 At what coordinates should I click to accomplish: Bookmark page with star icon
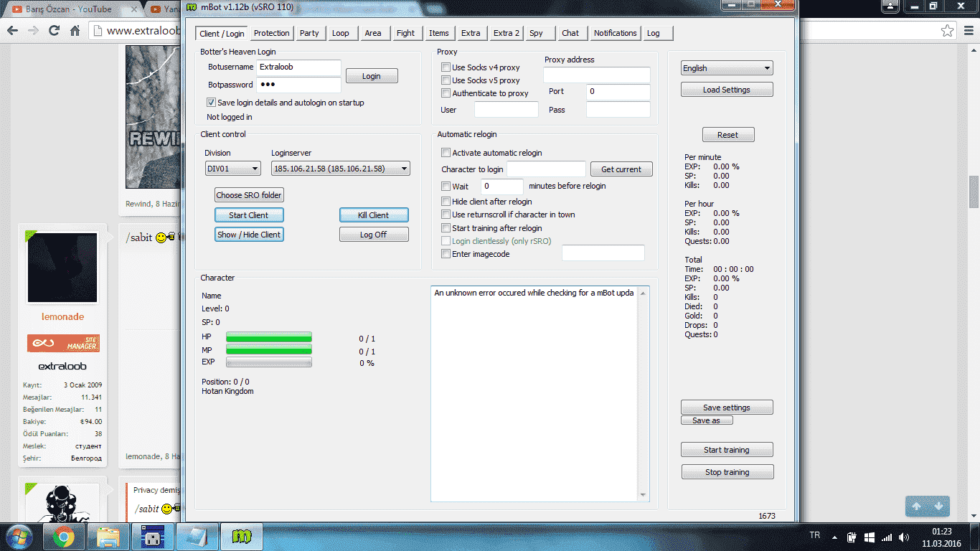(948, 31)
